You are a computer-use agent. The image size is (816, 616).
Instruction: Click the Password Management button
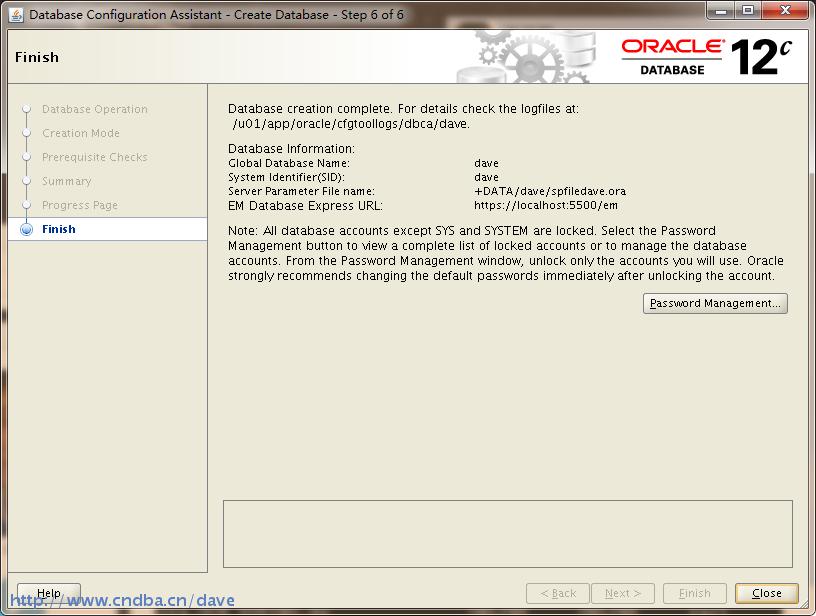pyautogui.click(x=715, y=303)
